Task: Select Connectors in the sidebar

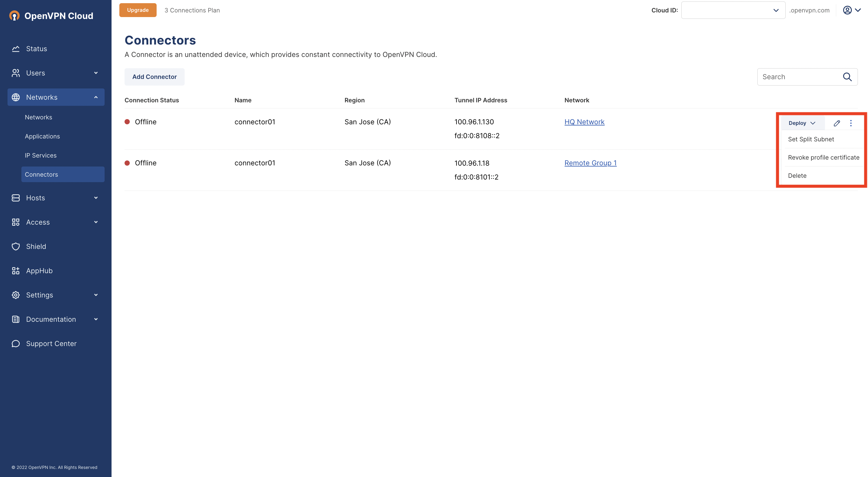Action: pyautogui.click(x=63, y=174)
